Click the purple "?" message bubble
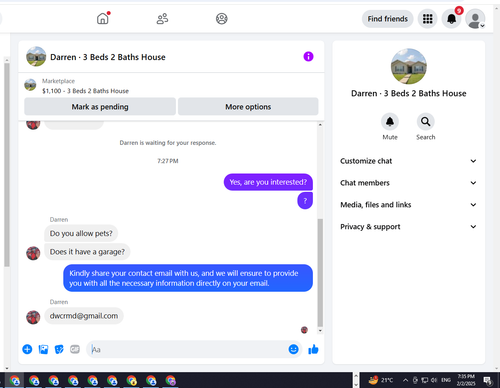 (x=305, y=201)
